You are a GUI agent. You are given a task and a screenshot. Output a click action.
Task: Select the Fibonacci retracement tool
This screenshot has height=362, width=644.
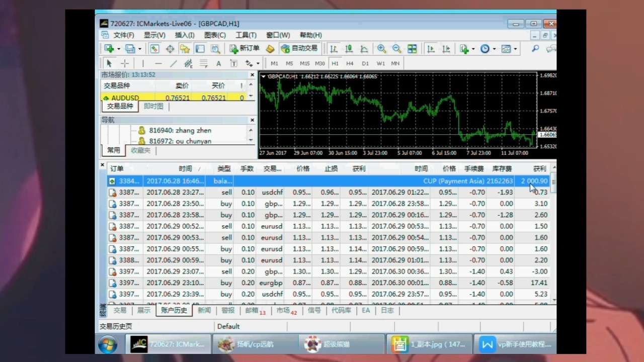pyautogui.click(x=203, y=63)
